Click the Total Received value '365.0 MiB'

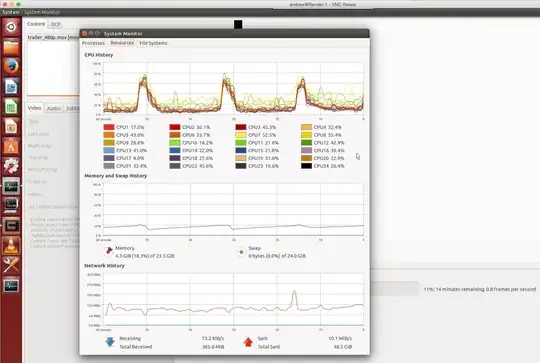(213, 347)
